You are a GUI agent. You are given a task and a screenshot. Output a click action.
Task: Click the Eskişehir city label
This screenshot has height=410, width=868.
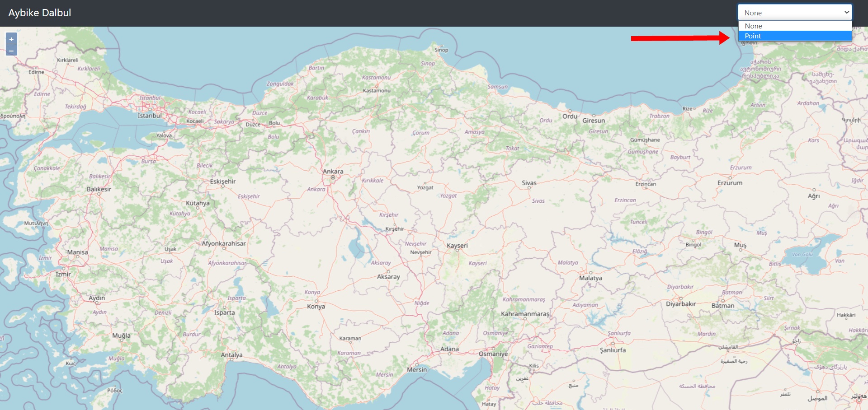point(223,182)
